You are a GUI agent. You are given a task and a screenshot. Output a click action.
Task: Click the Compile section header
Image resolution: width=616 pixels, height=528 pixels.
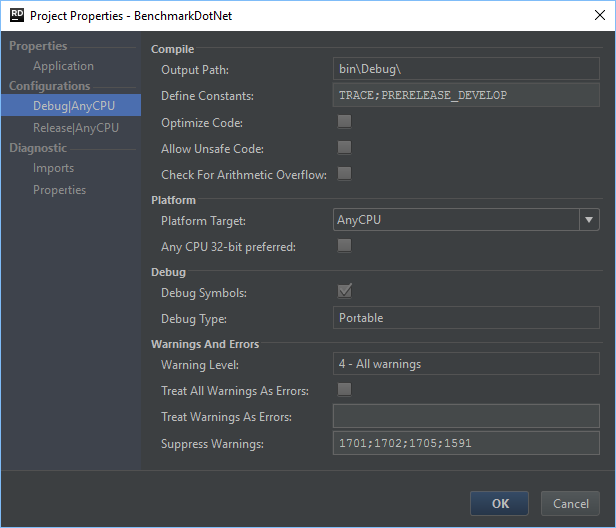(x=172, y=49)
